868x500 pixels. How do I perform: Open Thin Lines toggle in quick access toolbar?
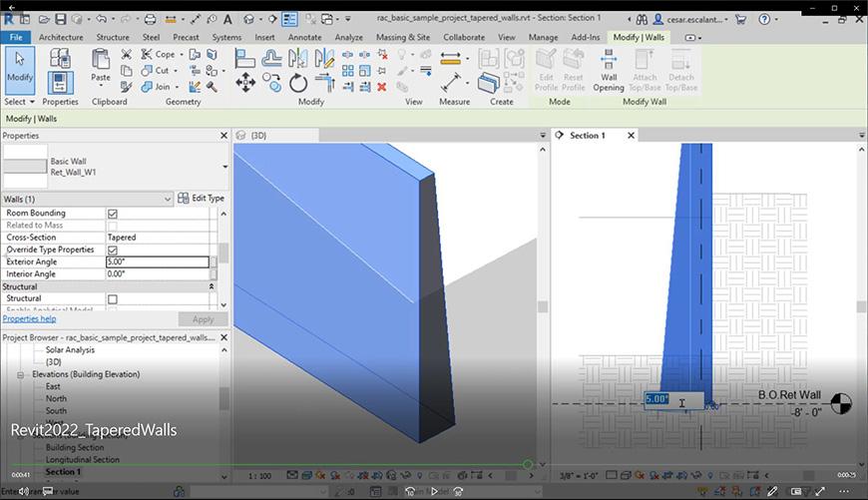(x=289, y=19)
